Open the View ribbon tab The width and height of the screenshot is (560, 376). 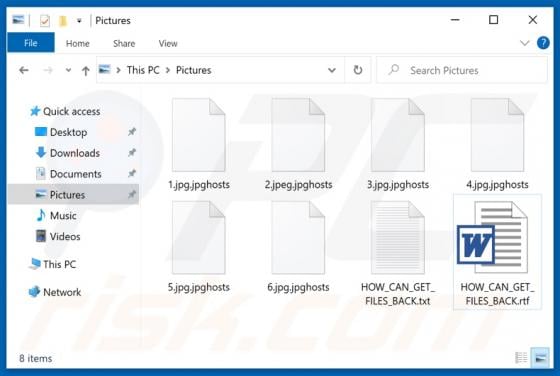[168, 44]
